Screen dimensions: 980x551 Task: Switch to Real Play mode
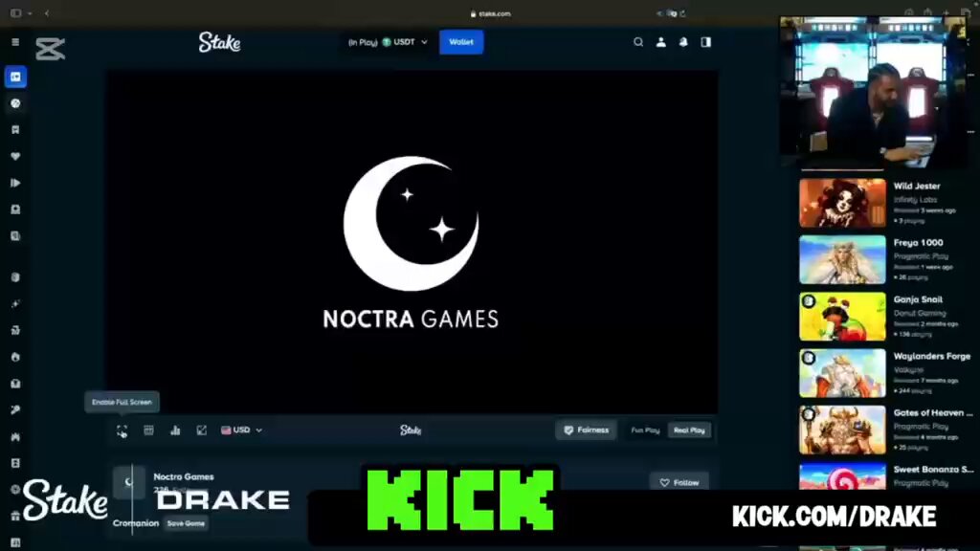pos(689,430)
